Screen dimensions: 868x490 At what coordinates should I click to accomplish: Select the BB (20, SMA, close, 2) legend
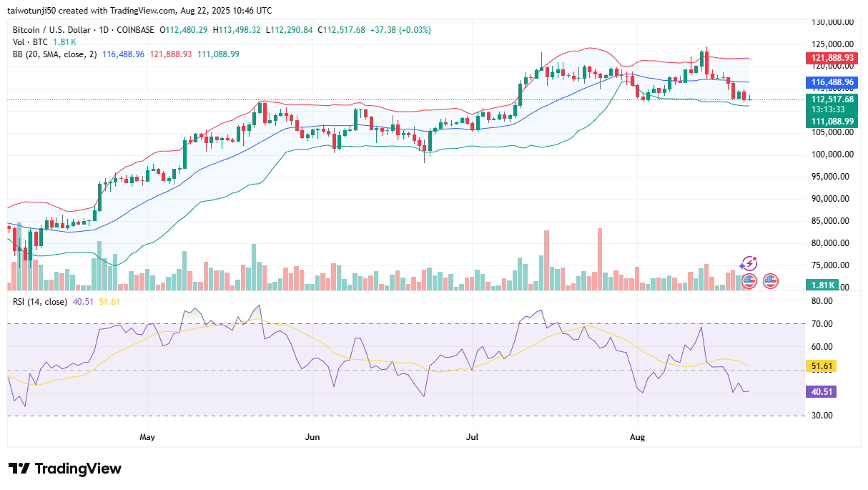coord(54,54)
